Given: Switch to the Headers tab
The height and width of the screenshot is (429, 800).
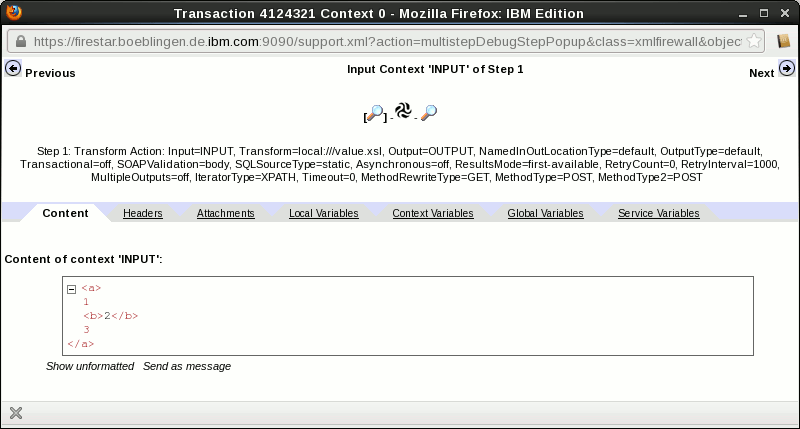Looking at the screenshot, I should pos(143,213).
